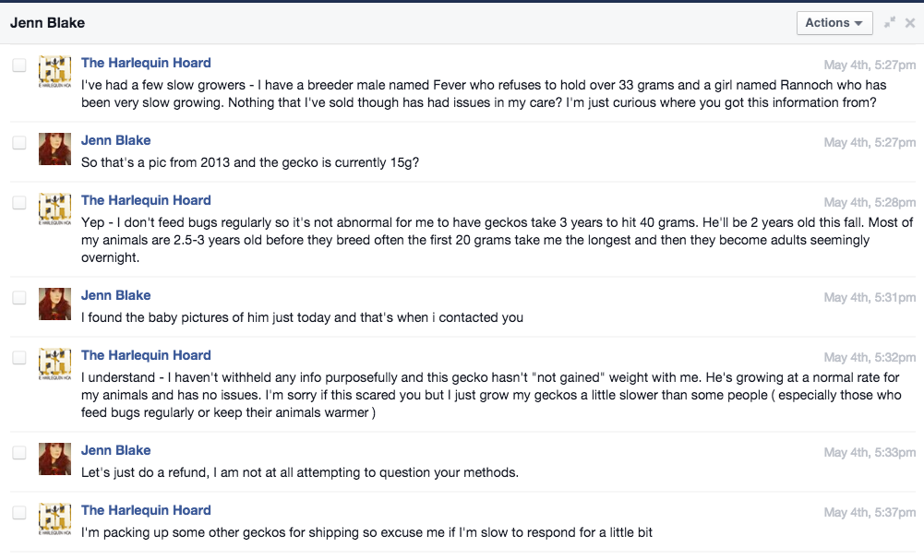
Task: Click Jenn Blake's avatar beside refund message
Action: coord(54,459)
